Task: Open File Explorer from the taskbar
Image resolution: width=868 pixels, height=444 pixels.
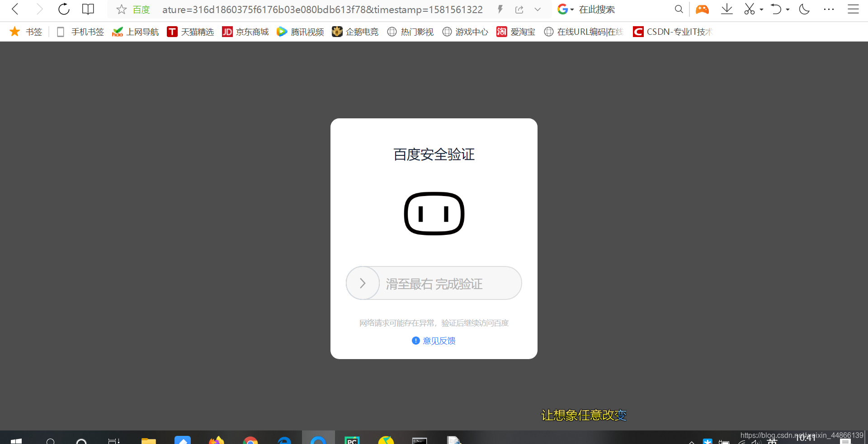Action: (149, 440)
